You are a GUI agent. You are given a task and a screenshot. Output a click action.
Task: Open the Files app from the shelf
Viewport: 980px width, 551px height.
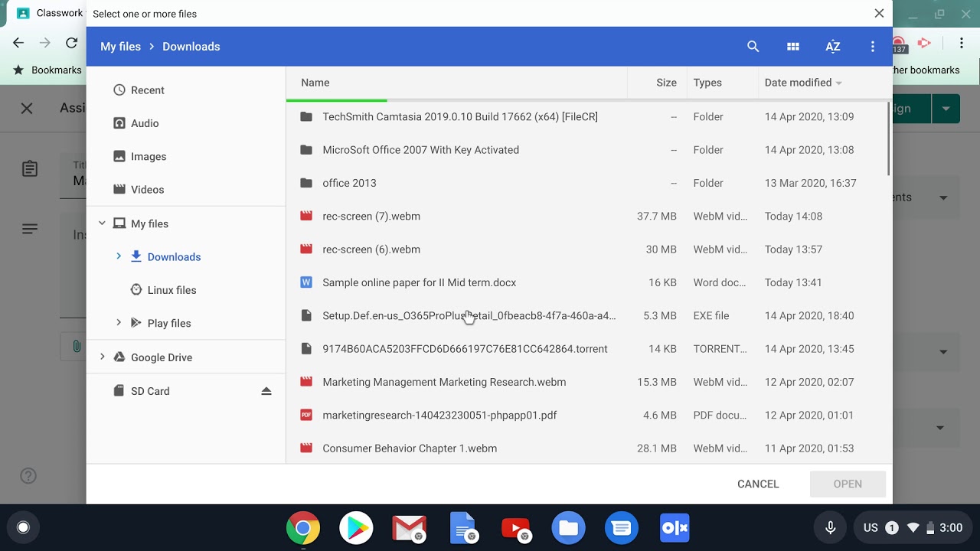point(568,528)
